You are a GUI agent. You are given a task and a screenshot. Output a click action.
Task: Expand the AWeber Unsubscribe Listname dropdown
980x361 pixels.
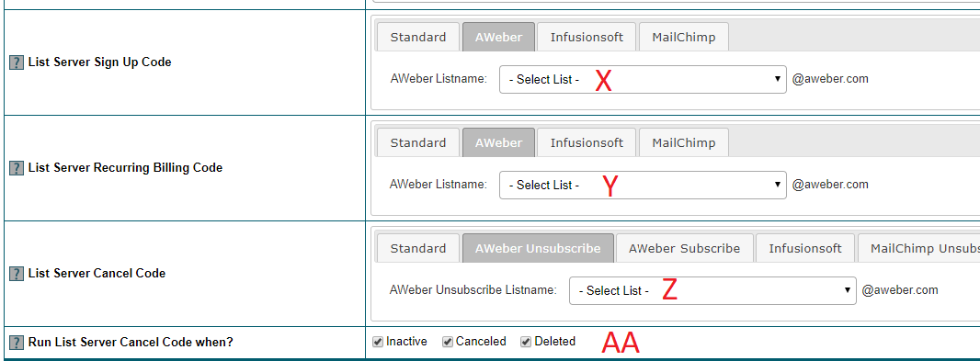(712, 290)
